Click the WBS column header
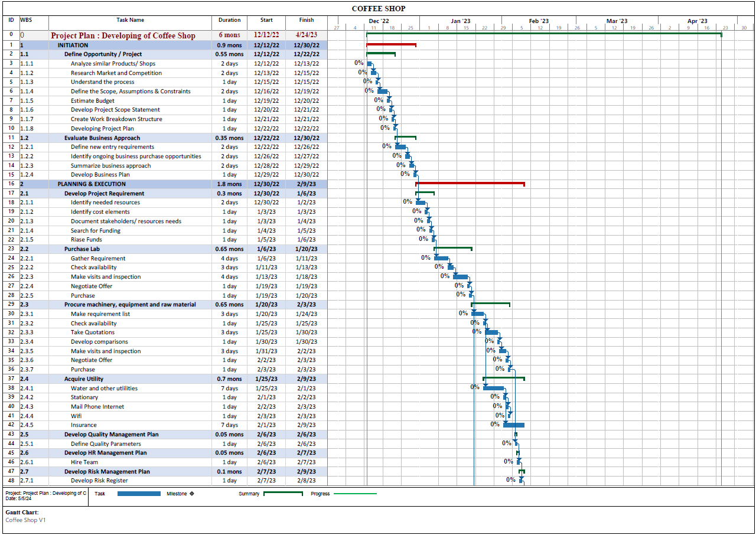This screenshot has width=756, height=535. pyautogui.click(x=27, y=20)
